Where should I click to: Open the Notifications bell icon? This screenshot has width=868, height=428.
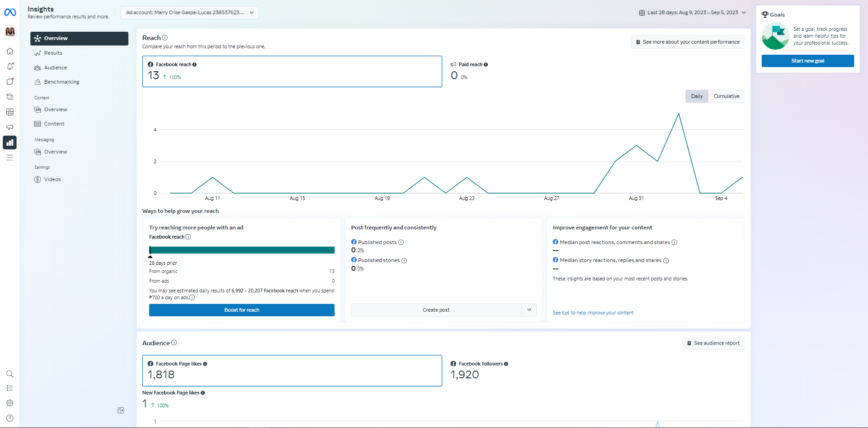[10, 67]
